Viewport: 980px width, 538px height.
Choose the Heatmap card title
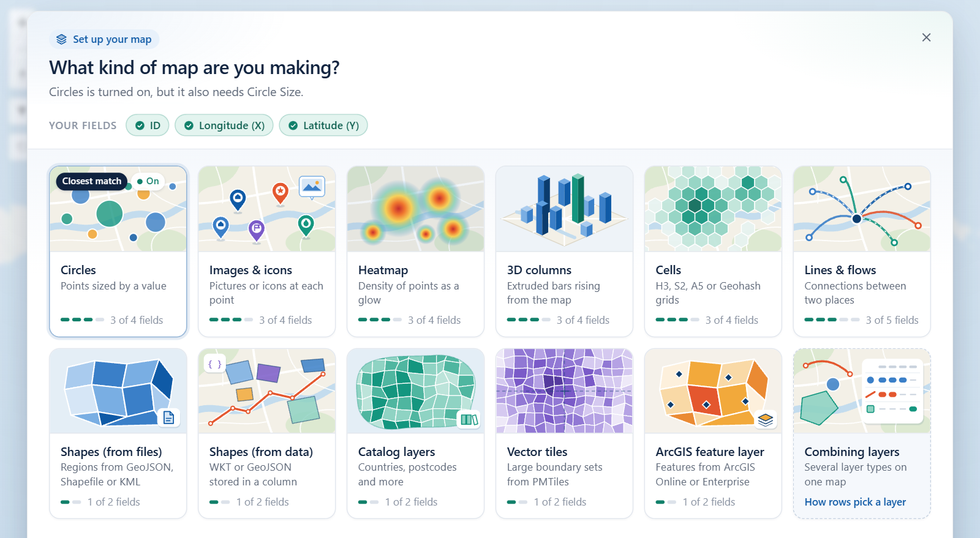(383, 270)
